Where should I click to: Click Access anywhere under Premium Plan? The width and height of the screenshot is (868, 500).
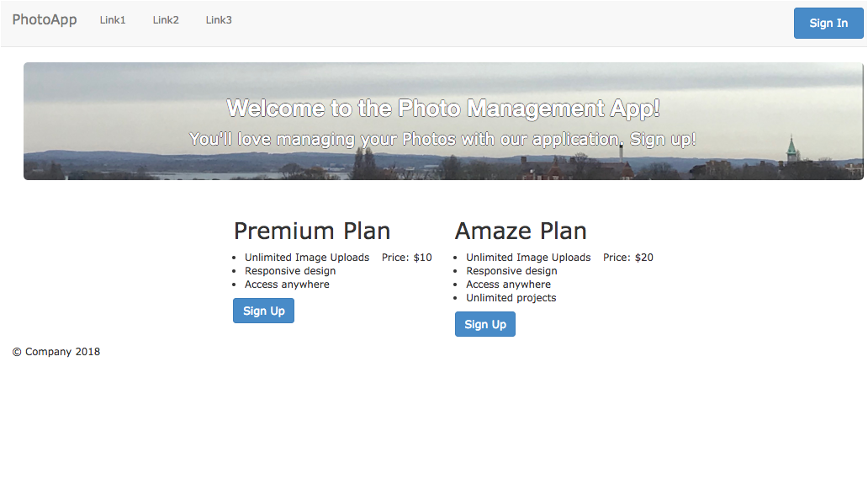pos(287,285)
